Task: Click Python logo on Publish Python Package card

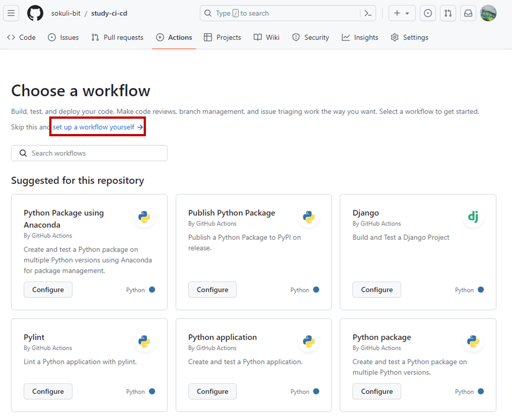Action: point(309,217)
